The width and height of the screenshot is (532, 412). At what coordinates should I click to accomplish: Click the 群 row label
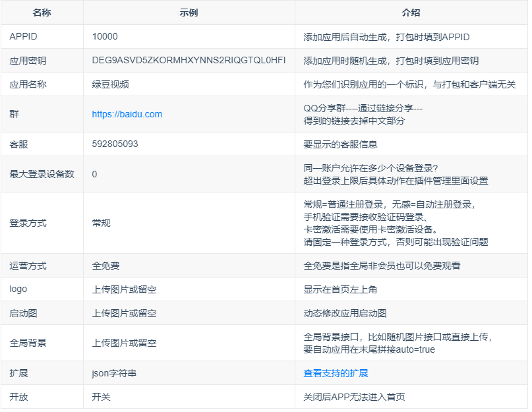click(x=16, y=114)
